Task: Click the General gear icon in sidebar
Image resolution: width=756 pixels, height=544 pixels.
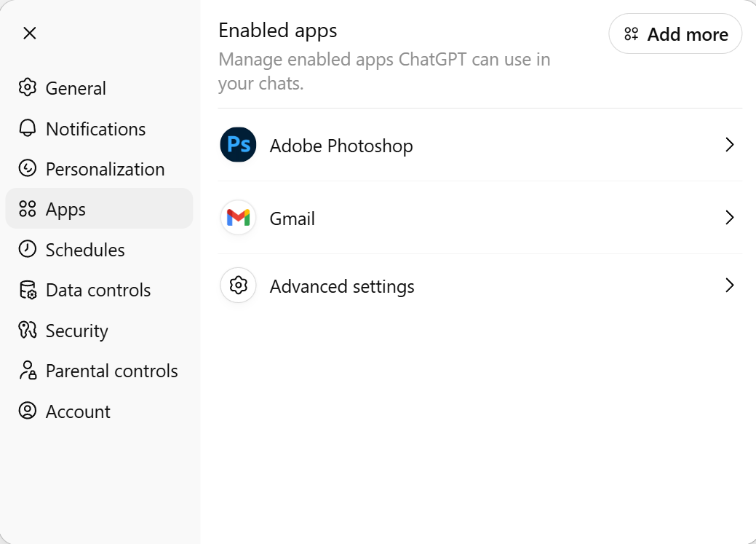Action: [28, 88]
